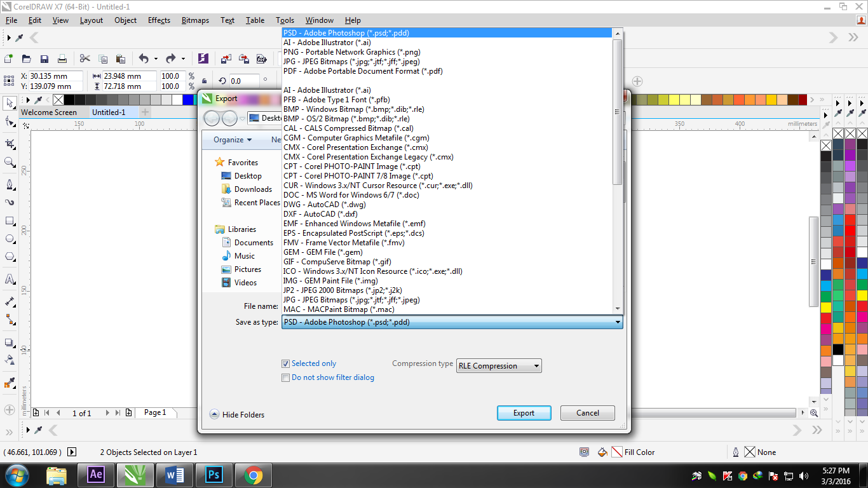This screenshot has height=488, width=868.
Task: Choose GIF - CompuServe Bitmap type
Action: [337, 262]
